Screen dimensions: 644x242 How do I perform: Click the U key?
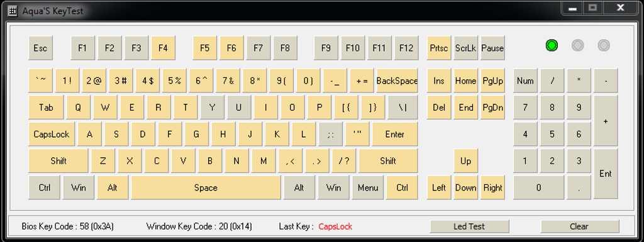(x=238, y=107)
